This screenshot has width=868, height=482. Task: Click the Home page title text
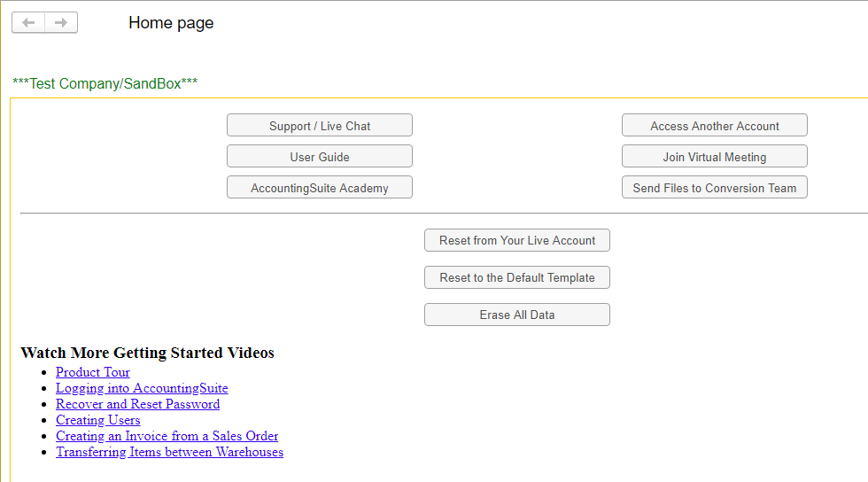(x=171, y=23)
